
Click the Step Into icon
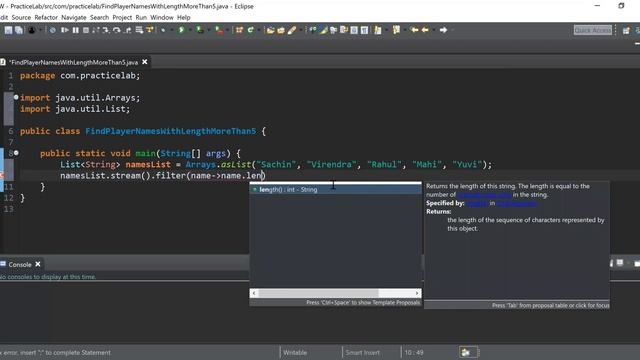tap(105, 30)
